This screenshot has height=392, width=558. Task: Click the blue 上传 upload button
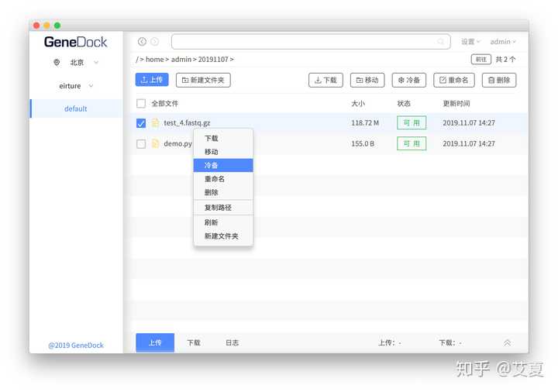(x=152, y=80)
